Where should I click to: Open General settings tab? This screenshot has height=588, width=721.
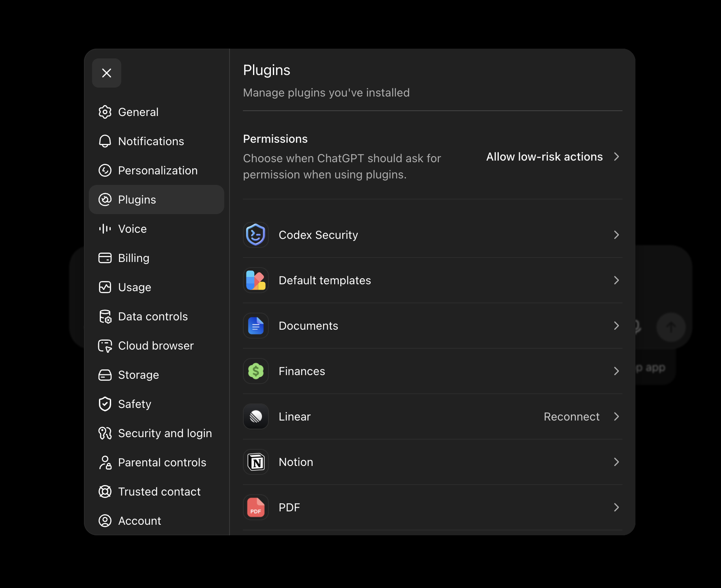pos(157,112)
